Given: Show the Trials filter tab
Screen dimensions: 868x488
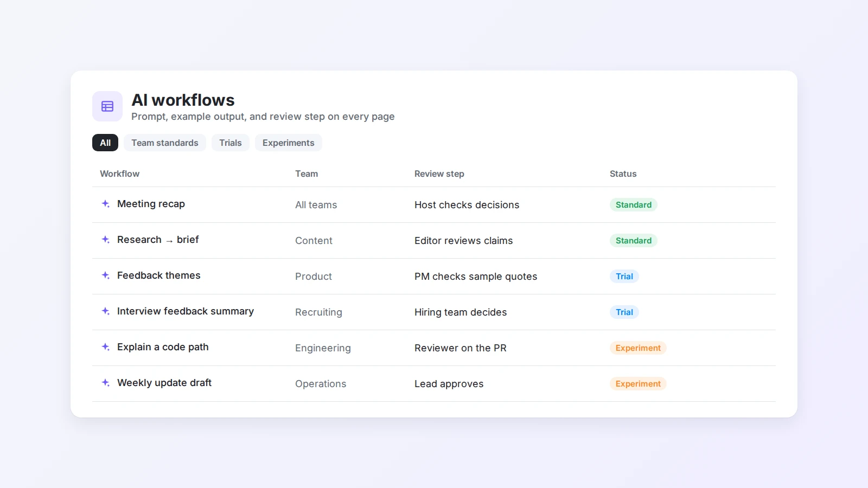Looking at the screenshot, I should (231, 143).
